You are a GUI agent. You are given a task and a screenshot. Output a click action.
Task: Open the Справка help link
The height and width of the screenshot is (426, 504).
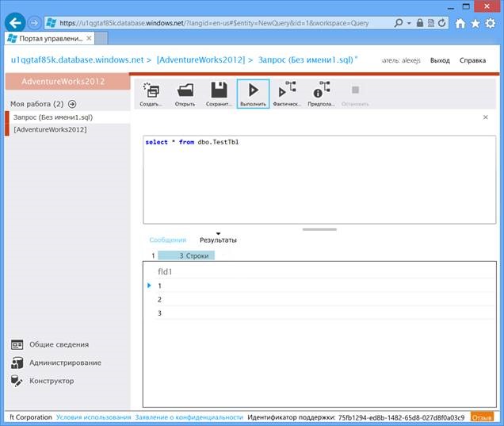tap(472, 60)
